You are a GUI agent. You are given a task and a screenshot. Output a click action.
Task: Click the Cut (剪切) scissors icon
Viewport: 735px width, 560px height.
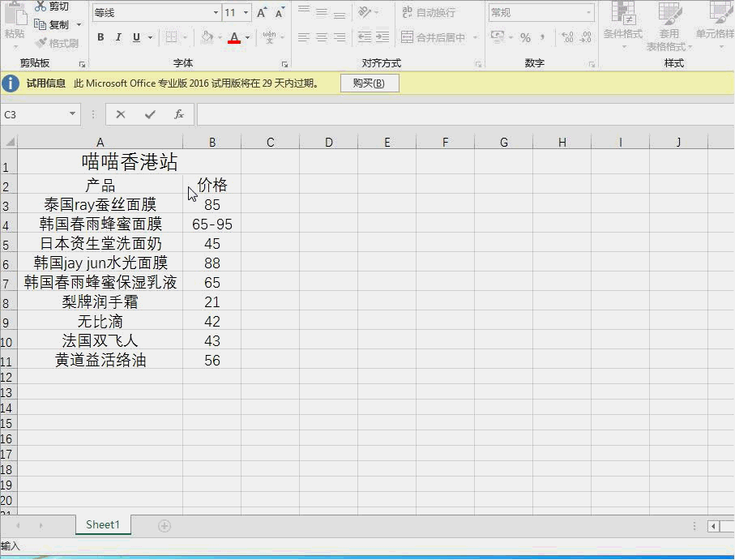pyautogui.click(x=41, y=6)
